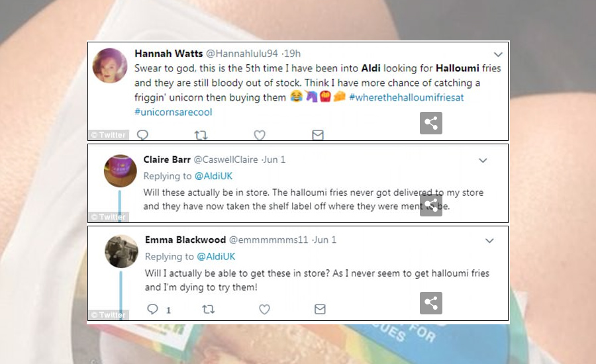Click reply icon on Hannah Watts tweet

[x=142, y=135]
